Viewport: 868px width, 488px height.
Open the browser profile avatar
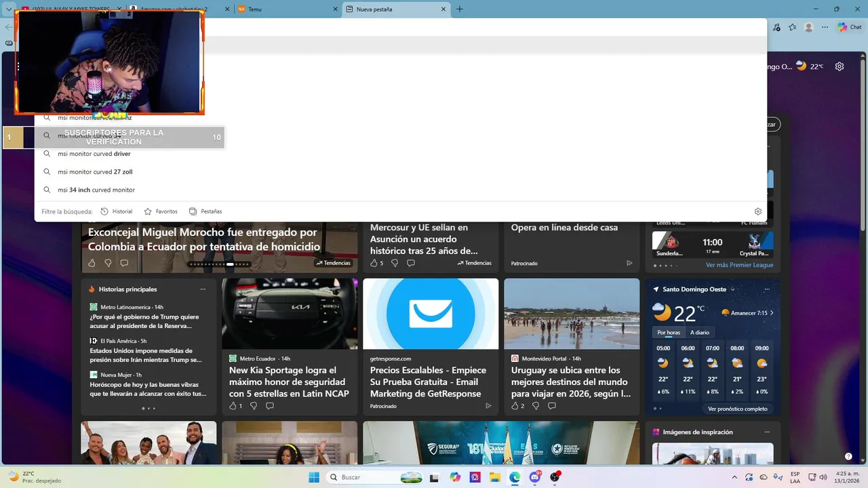808,27
